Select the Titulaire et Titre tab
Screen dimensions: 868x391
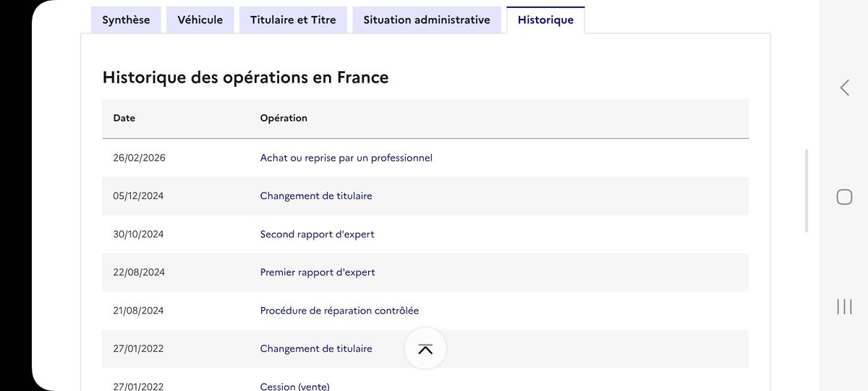(x=293, y=20)
